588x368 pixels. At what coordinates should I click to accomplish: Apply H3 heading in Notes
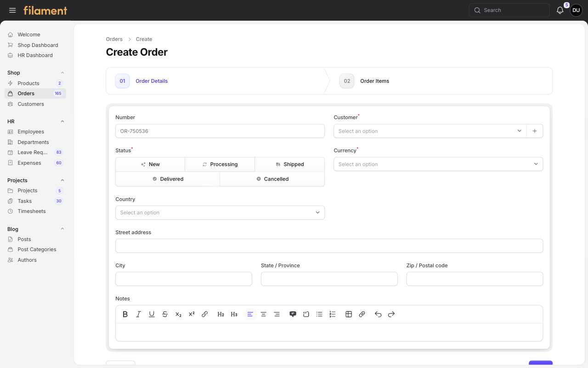[234, 314]
